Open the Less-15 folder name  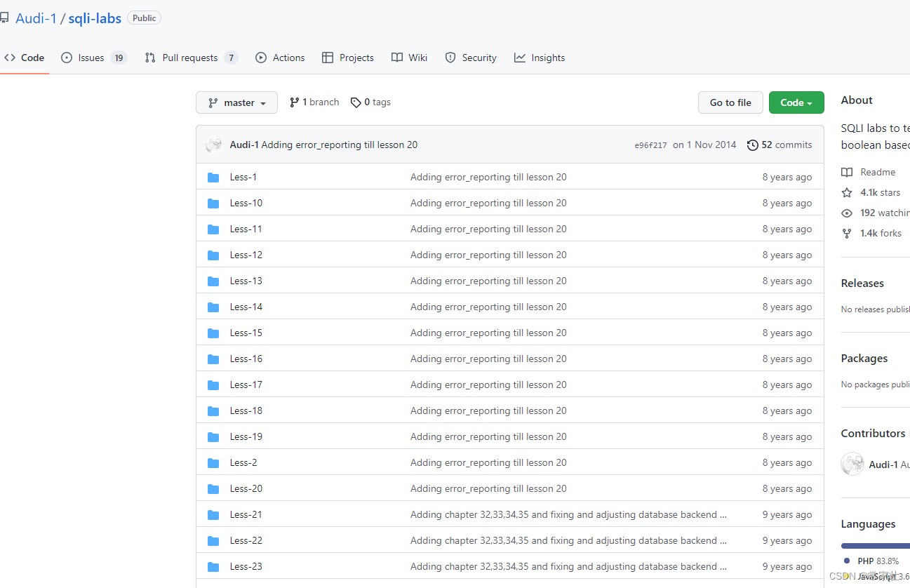pos(246,333)
